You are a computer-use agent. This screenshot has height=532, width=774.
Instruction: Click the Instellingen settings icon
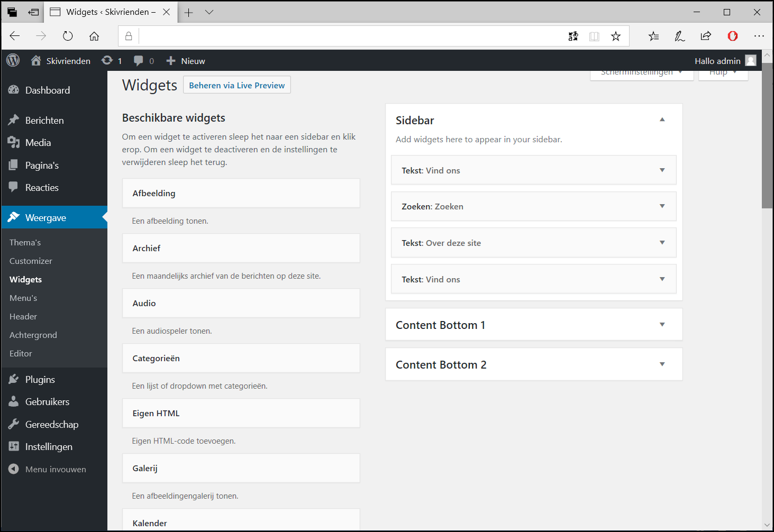click(14, 446)
